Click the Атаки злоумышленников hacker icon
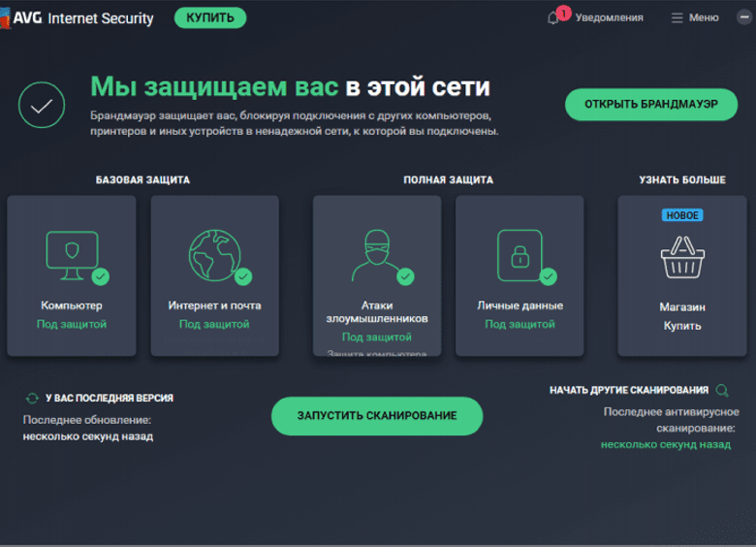 tap(376, 256)
